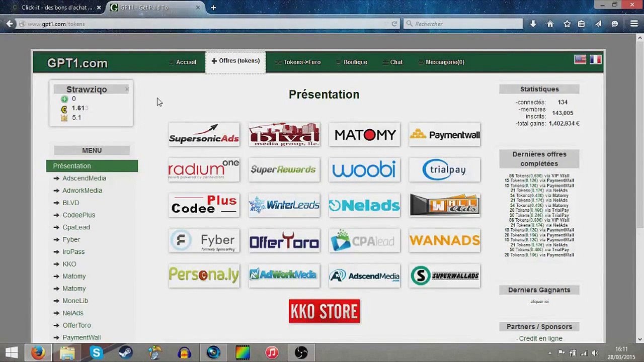Viewport: 644px width, 362px height.
Task: Open Skype from the taskbar
Action: pos(96,352)
